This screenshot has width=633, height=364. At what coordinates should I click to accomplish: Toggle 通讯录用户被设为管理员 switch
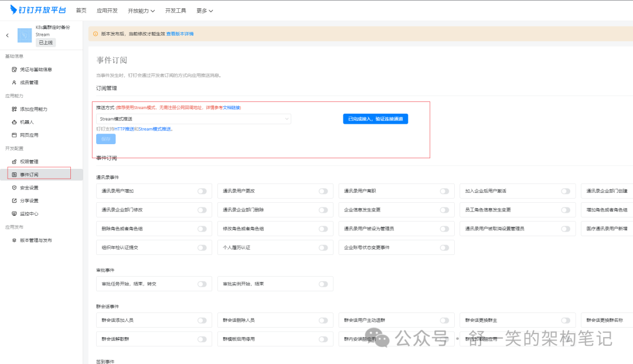(x=444, y=229)
